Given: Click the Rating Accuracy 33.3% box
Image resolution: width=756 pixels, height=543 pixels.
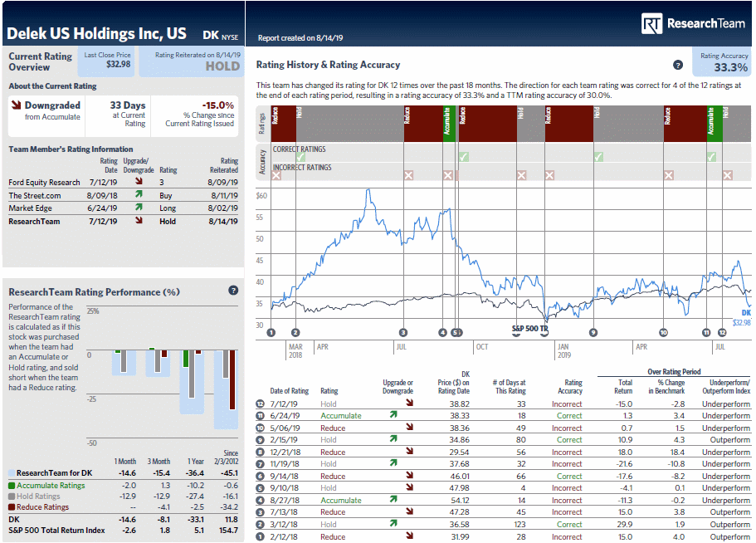Looking at the screenshot, I should pos(722,61).
